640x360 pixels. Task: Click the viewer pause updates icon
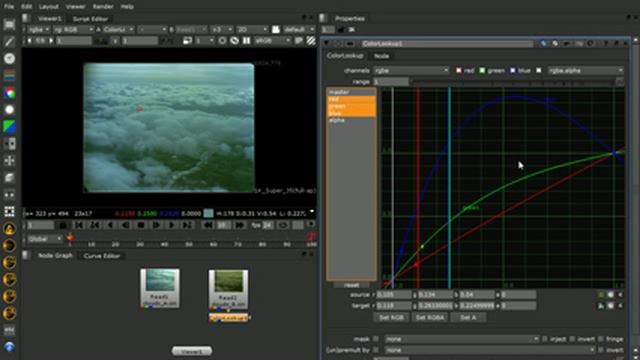coord(247,41)
